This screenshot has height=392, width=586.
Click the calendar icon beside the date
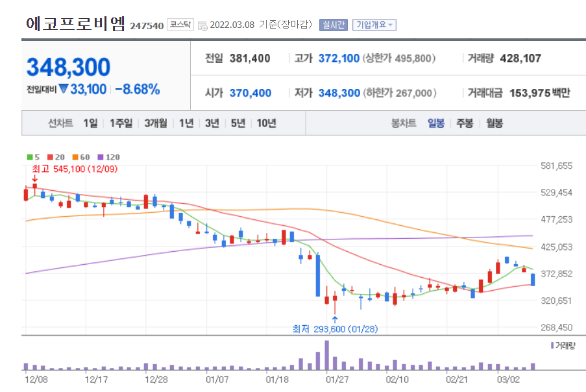(x=202, y=26)
